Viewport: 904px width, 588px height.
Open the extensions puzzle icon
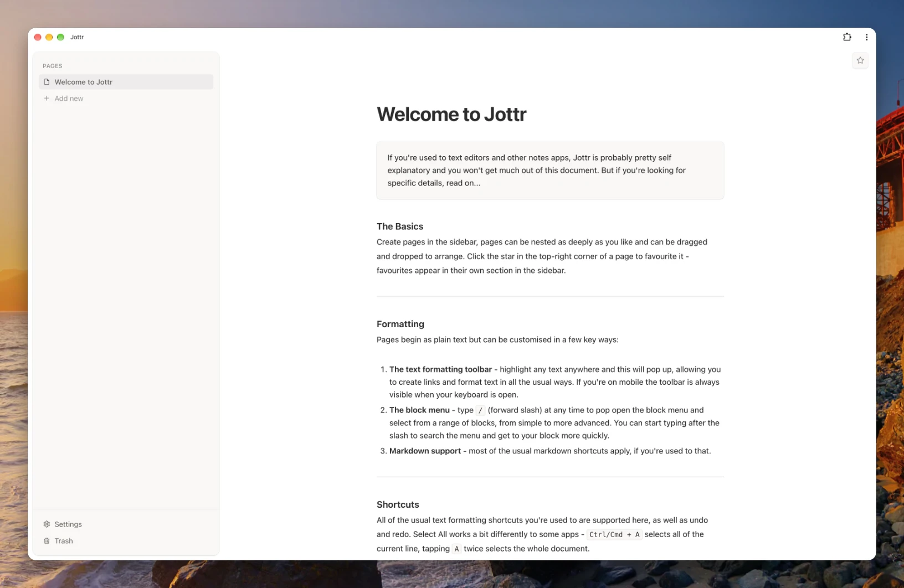click(x=847, y=37)
